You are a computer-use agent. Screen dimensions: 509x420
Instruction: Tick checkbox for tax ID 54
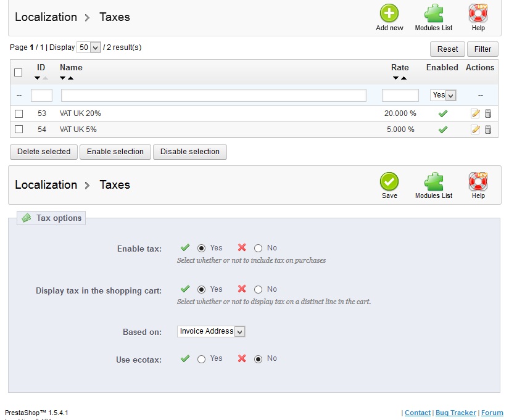coord(19,130)
